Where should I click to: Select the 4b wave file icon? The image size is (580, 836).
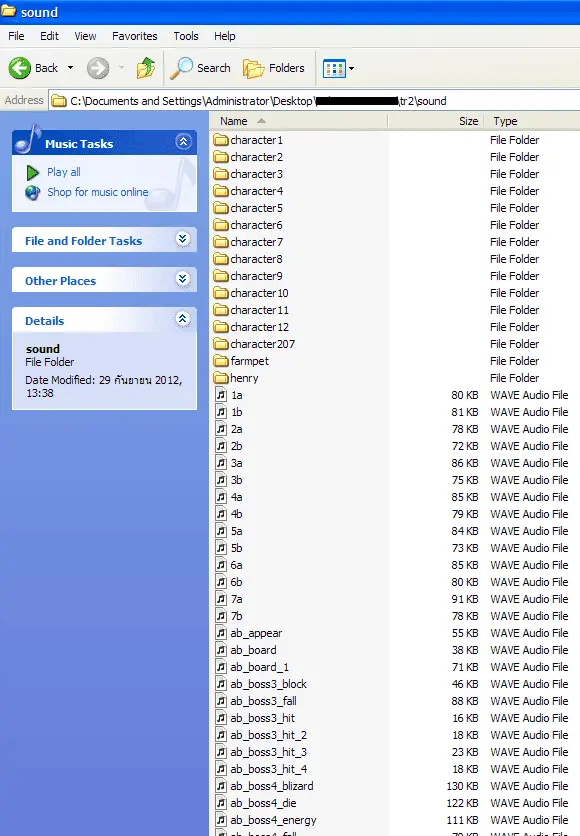click(221, 514)
